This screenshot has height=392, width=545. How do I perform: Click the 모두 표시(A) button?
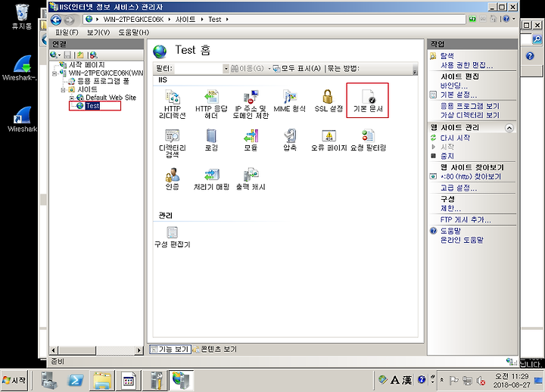point(297,68)
